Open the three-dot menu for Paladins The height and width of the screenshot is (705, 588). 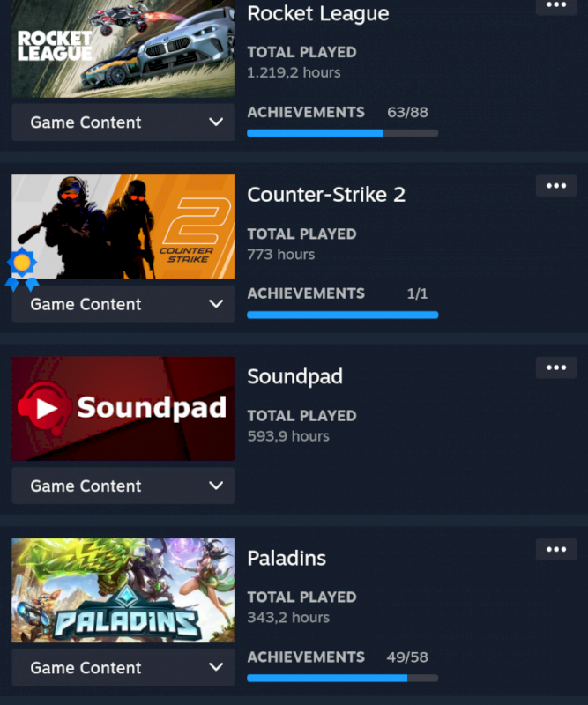(x=556, y=549)
